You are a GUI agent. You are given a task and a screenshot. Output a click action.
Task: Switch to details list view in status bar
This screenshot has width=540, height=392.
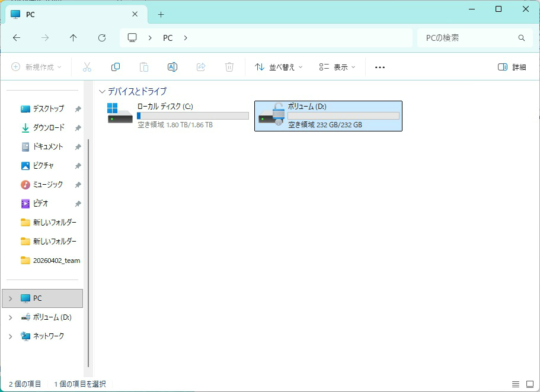click(516, 384)
